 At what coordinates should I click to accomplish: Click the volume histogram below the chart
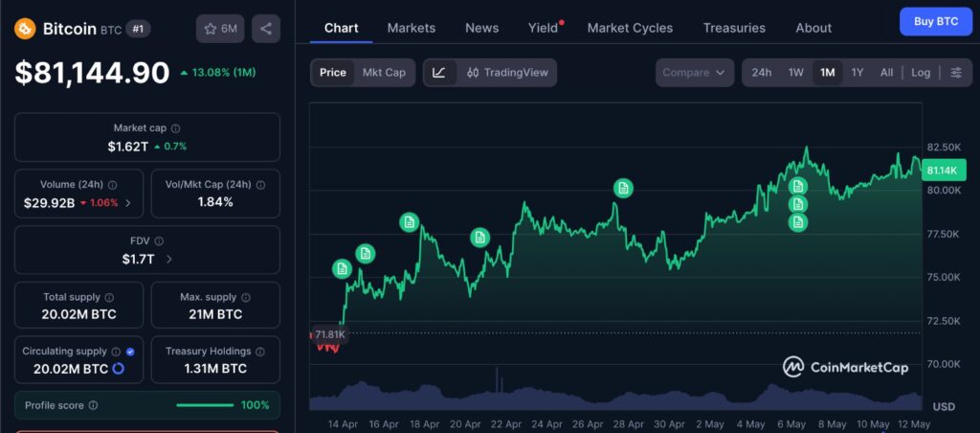coord(615,396)
